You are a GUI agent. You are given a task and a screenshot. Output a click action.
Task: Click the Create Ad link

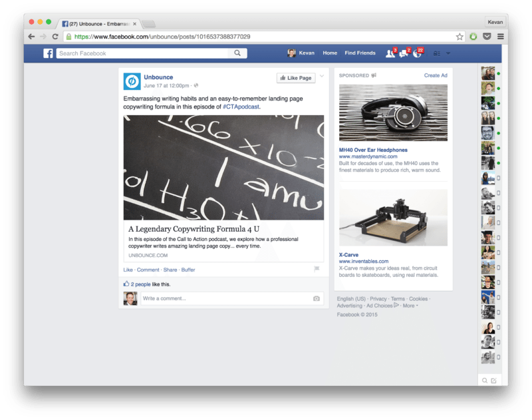436,75
